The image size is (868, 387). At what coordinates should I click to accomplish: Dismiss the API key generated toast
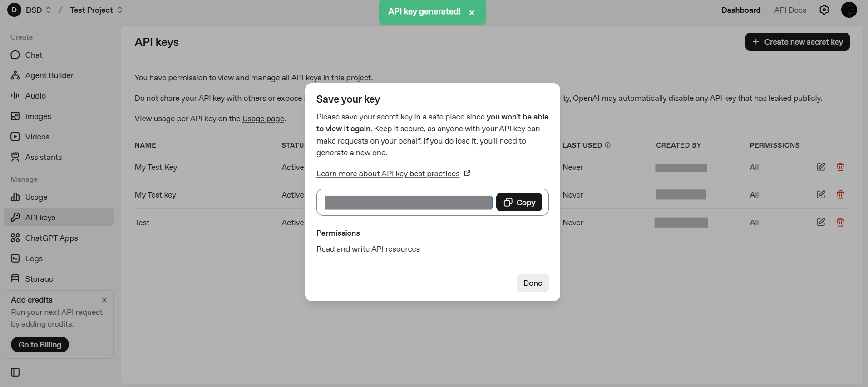coord(472,13)
